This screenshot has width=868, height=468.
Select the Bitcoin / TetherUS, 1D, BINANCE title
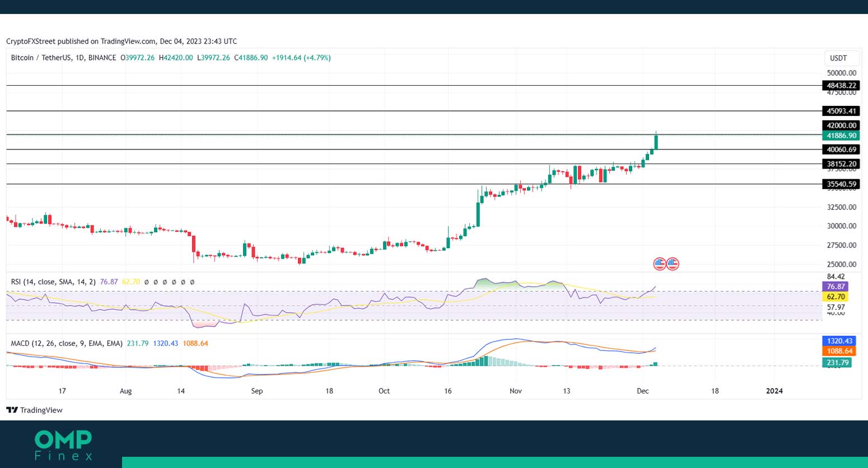(64, 58)
